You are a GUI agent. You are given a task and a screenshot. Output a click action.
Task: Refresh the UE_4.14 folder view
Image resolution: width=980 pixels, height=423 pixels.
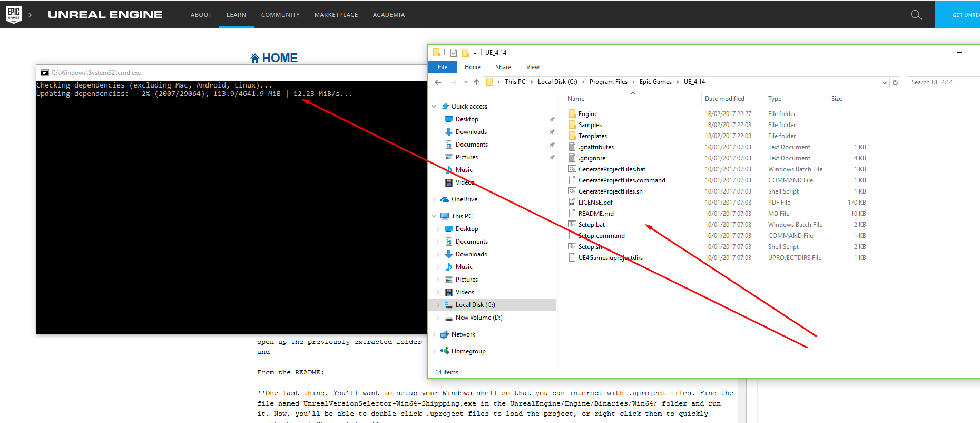[x=895, y=82]
